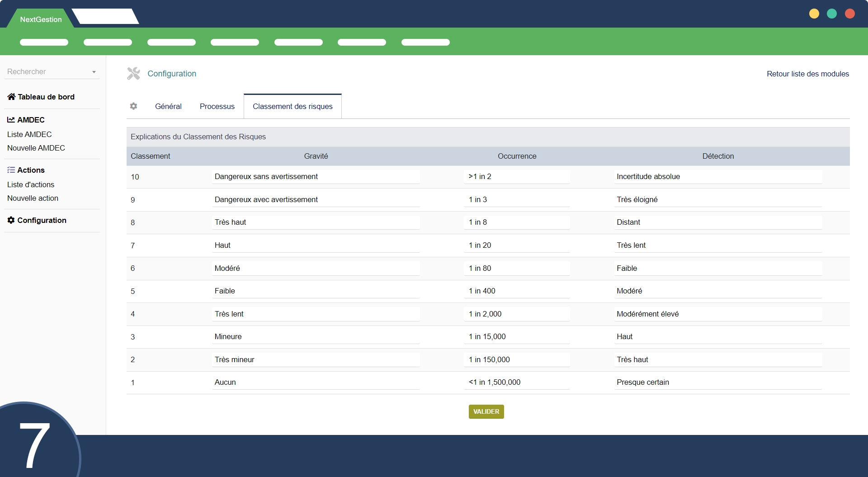Switch to the Général tab
The height and width of the screenshot is (477, 868).
tap(168, 106)
